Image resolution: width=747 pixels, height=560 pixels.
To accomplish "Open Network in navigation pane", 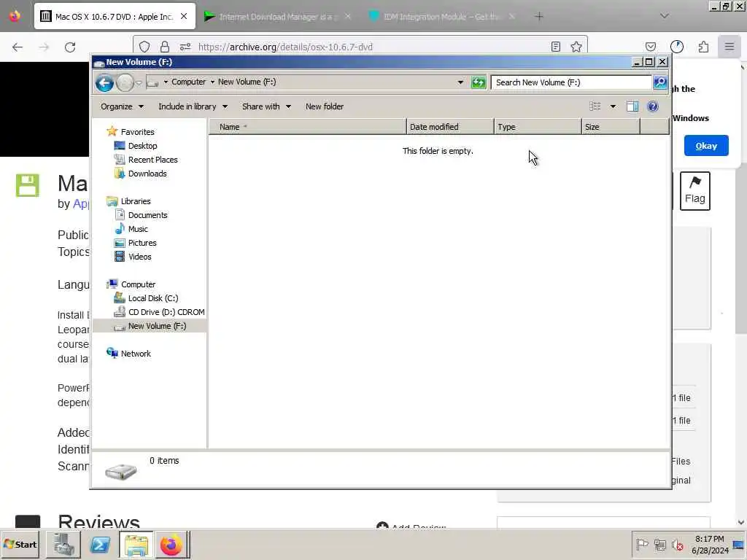I will click(135, 354).
